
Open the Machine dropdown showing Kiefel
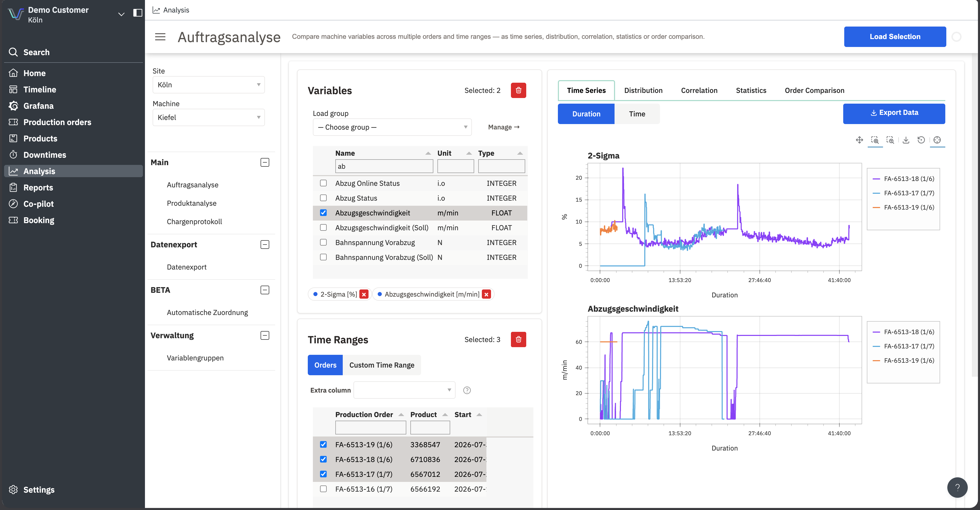point(209,118)
